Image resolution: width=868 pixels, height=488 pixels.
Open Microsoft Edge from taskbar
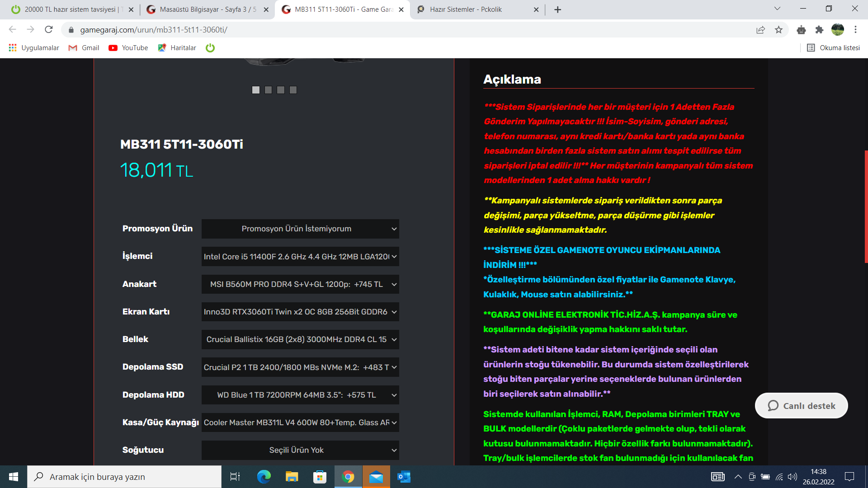[x=264, y=477]
